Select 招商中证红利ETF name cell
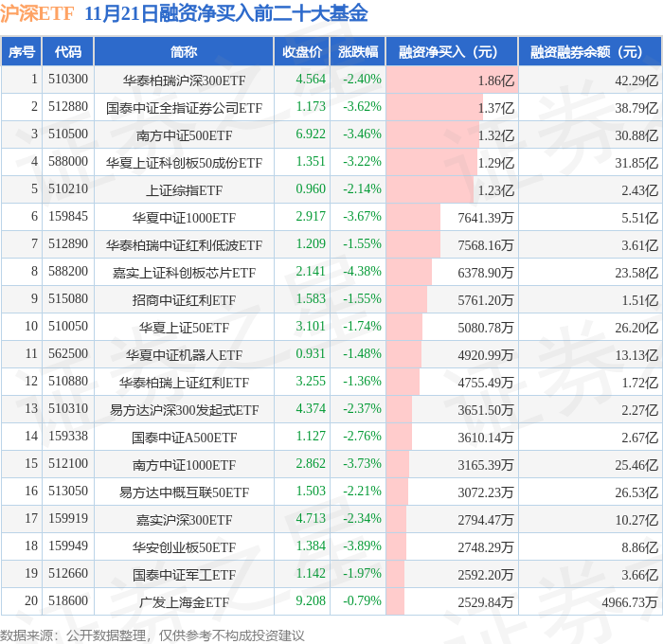This screenshot has height=644, width=663. (184, 300)
